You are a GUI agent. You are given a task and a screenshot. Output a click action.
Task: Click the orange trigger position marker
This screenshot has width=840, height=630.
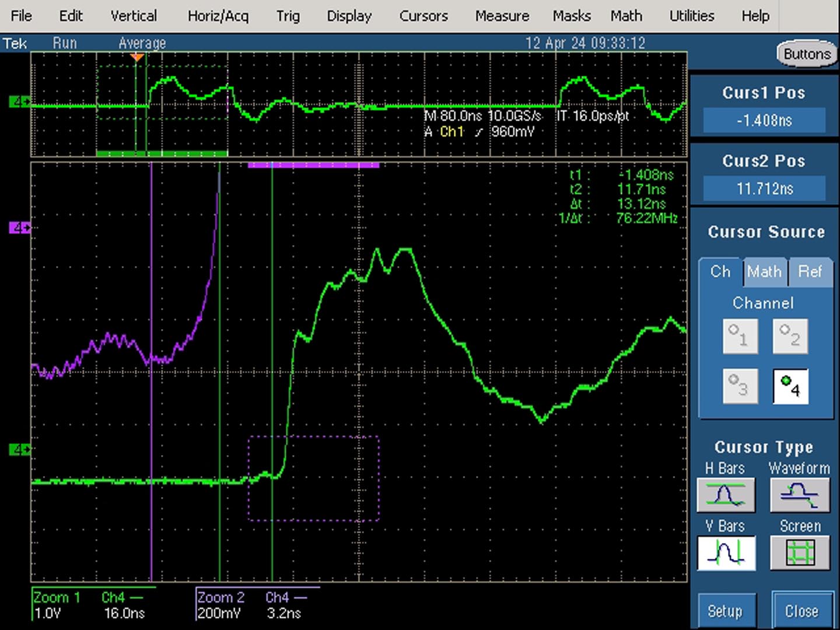137,57
